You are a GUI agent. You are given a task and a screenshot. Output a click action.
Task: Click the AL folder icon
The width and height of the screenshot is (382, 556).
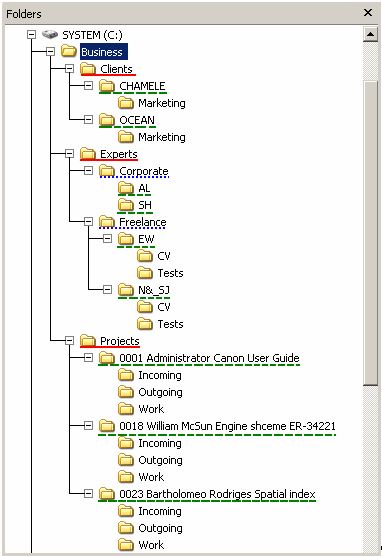click(x=126, y=187)
